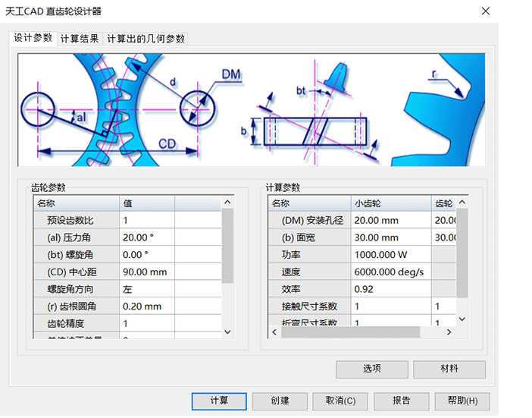
Task: Select the 接触尺寸系数 row label
Action: point(309,306)
